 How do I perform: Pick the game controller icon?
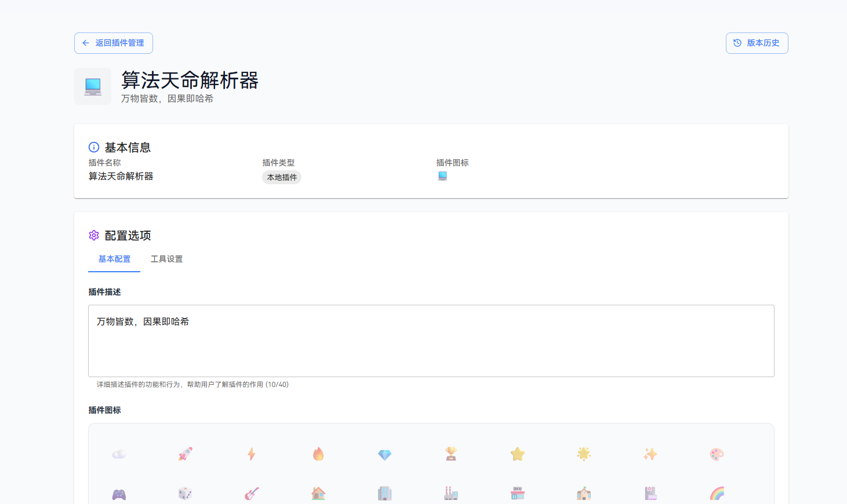tap(119, 494)
